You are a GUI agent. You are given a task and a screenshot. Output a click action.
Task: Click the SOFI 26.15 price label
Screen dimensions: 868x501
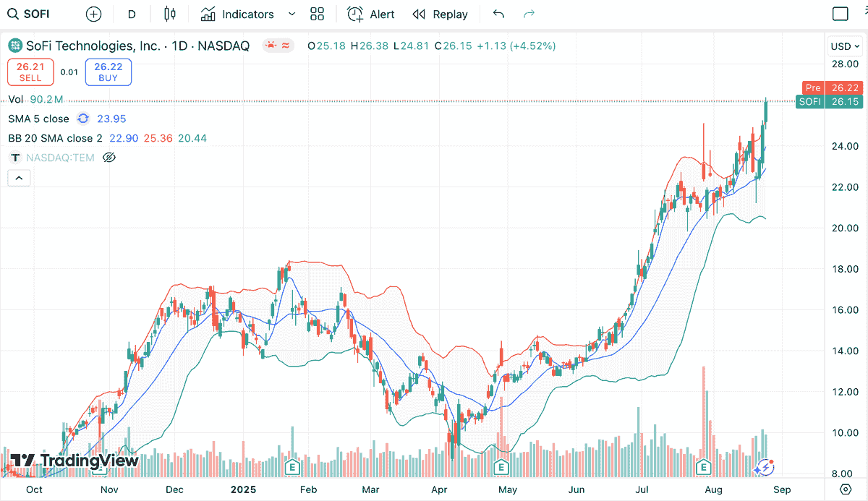830,102
